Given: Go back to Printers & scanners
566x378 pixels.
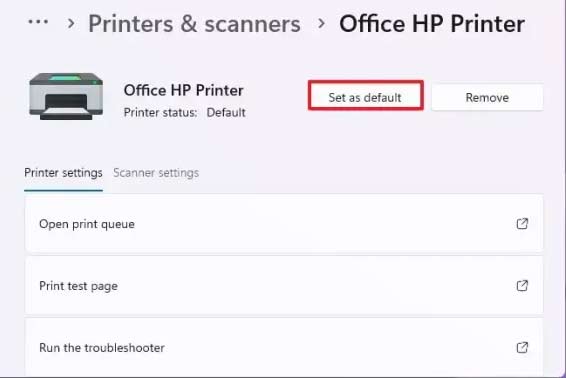Looking at the screenshot, I should 194,24.
